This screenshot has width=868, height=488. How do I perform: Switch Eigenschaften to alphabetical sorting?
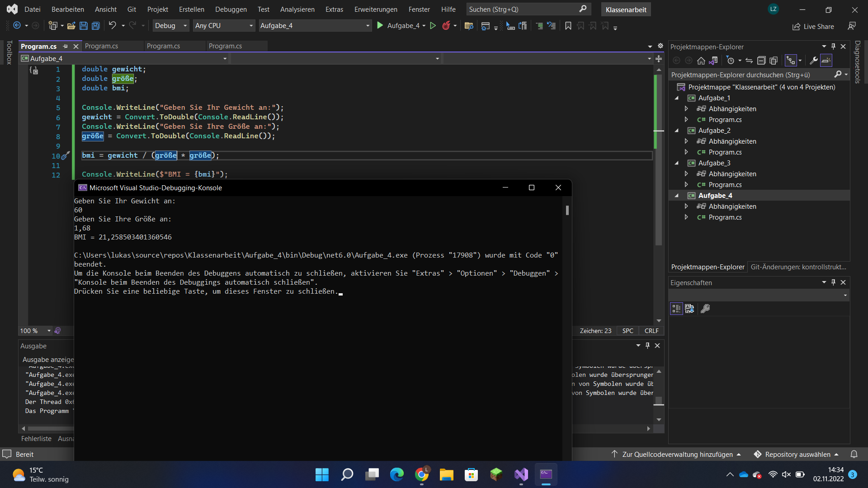click(x=689, y=309)
